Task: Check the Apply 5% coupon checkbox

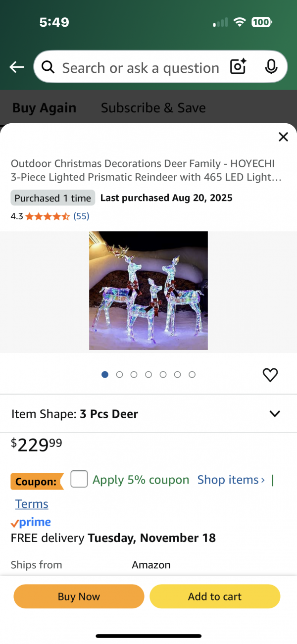Action: click(x=79, y=479)
